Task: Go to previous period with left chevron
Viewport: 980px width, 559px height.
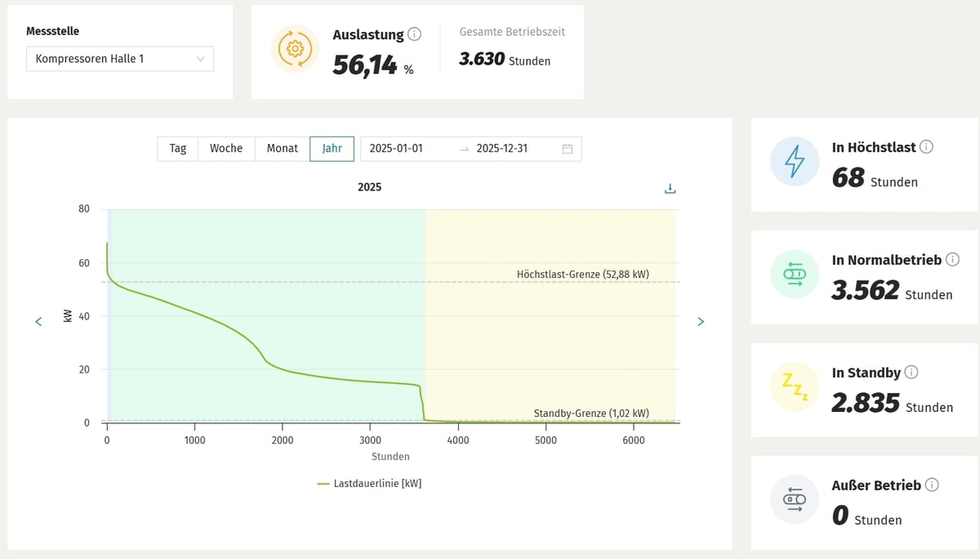Action: [x=38, y=322]
